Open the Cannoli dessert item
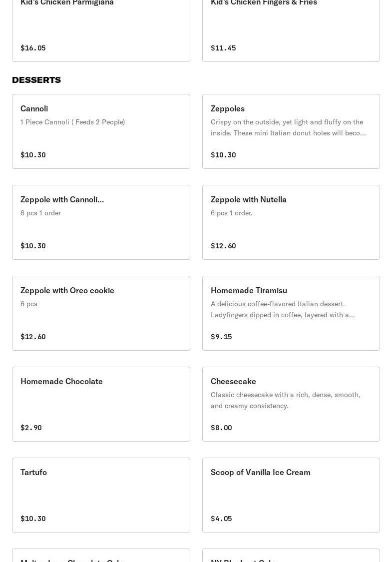The image size is (392, 562). [34, 108]
